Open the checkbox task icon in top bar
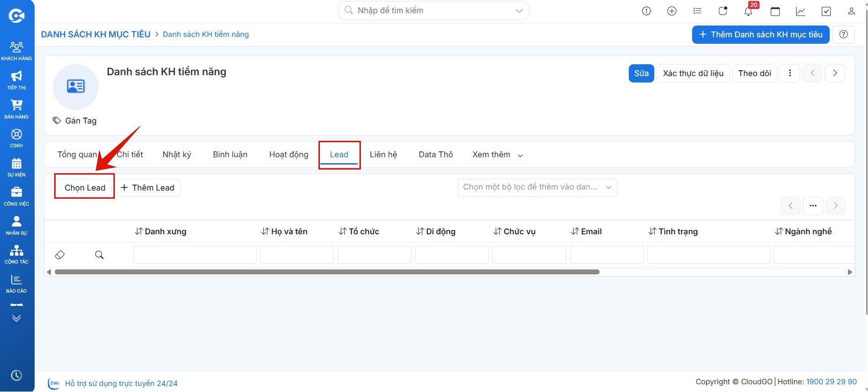 coord(826,11)
